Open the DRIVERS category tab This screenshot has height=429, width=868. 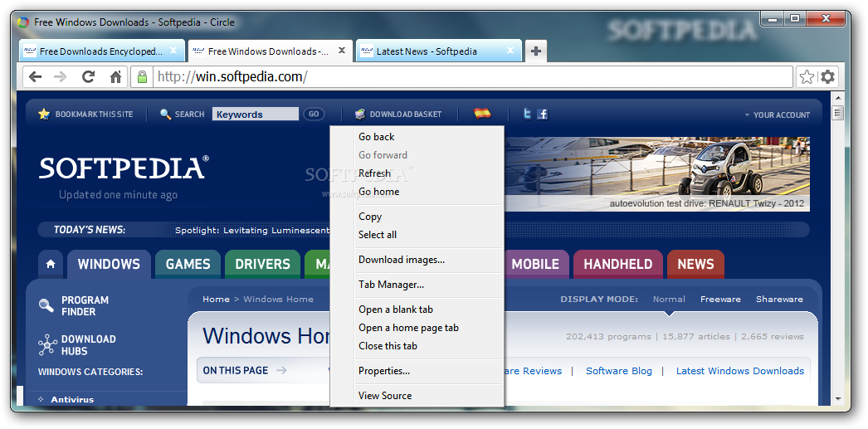pos(262,264)
